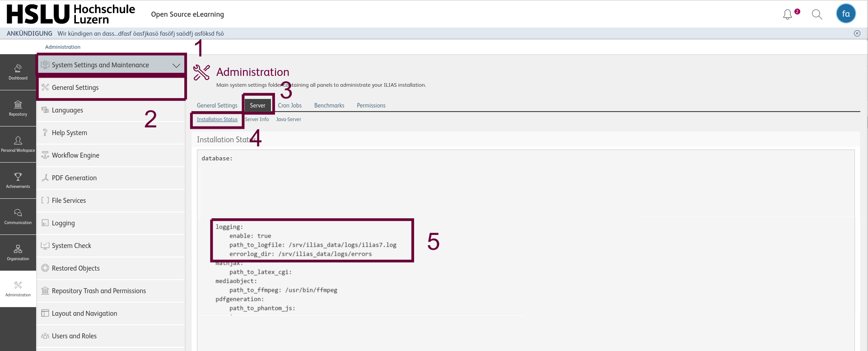Open PDF Generation menu entry
Viewport: 868px width, 351px height.
tap(111, 178)
